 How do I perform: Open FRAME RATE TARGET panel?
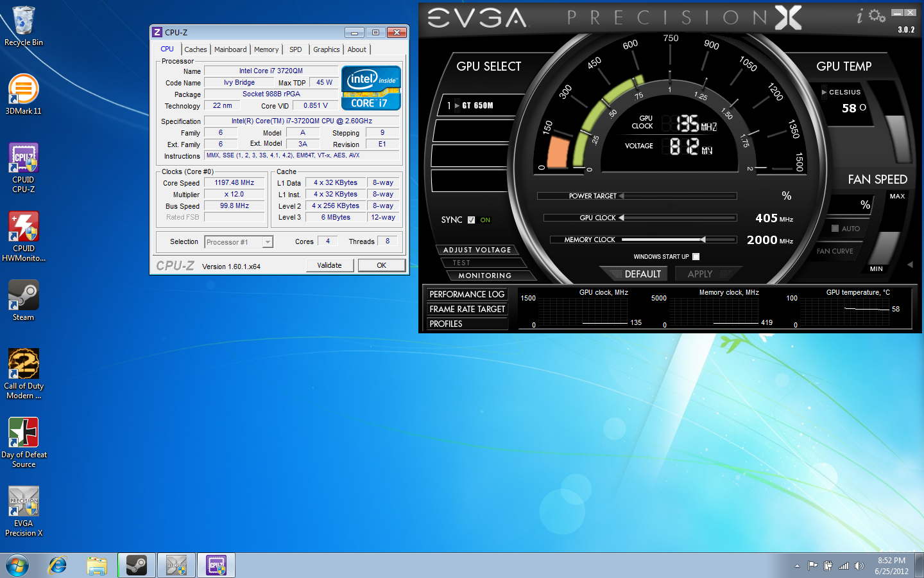tap(467, 309)
